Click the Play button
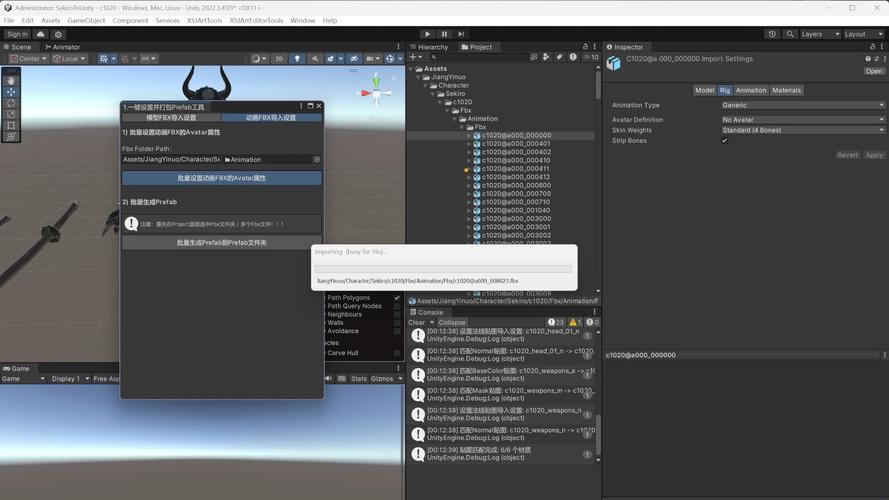The width and height of the screenshot is (889, 500). (427, 34)
